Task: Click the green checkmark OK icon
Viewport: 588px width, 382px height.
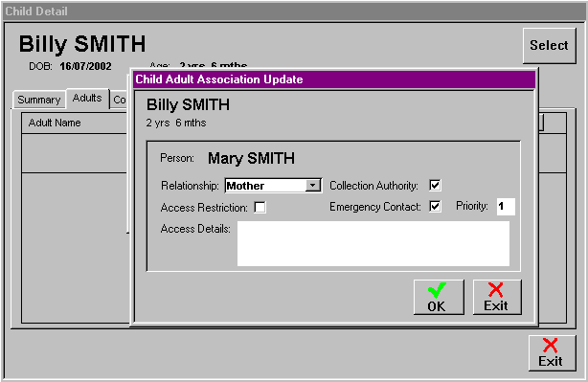Action: click(x=437, y=290)
